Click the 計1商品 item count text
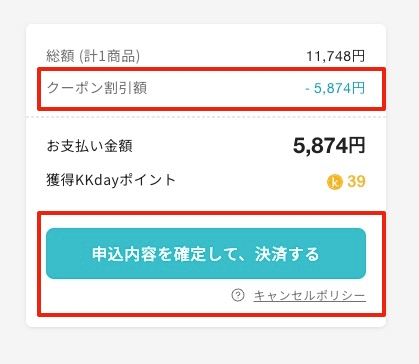419x364 pixels. click(x=110, y=56)
